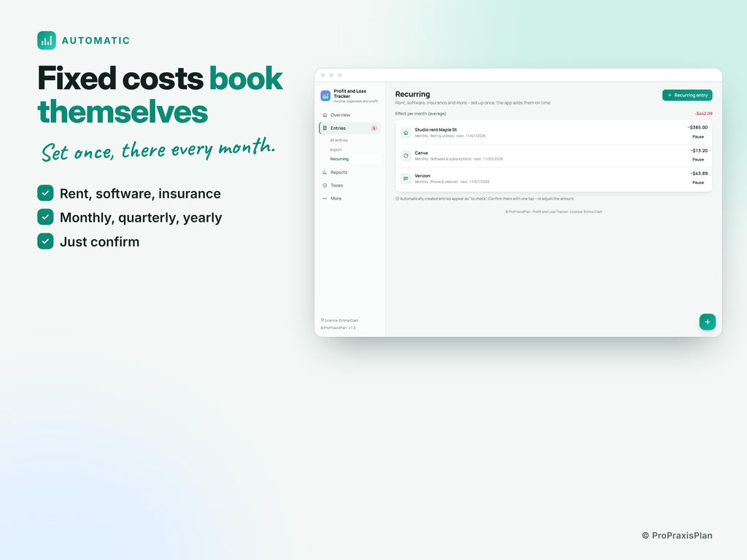747x560 pixels.
Task: Click the Set once, there every month tagline
Action: pyautogui.click(x=158, y=149)
